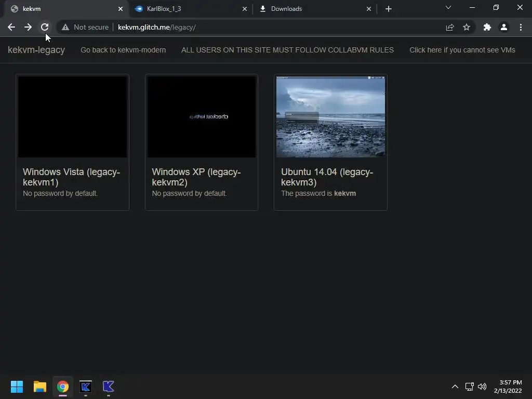Close the Downloads tab
532x399 pixels.
pyautogui.click(x=369, y=9)
